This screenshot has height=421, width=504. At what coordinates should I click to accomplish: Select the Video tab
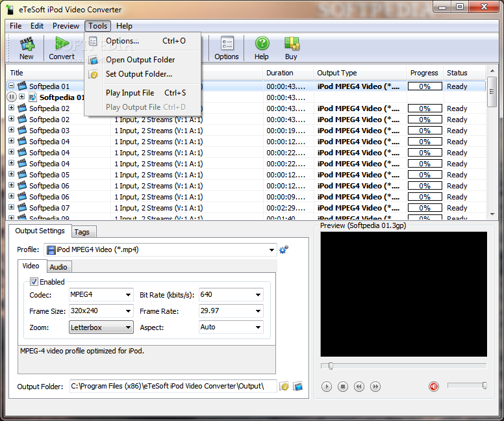31,266
